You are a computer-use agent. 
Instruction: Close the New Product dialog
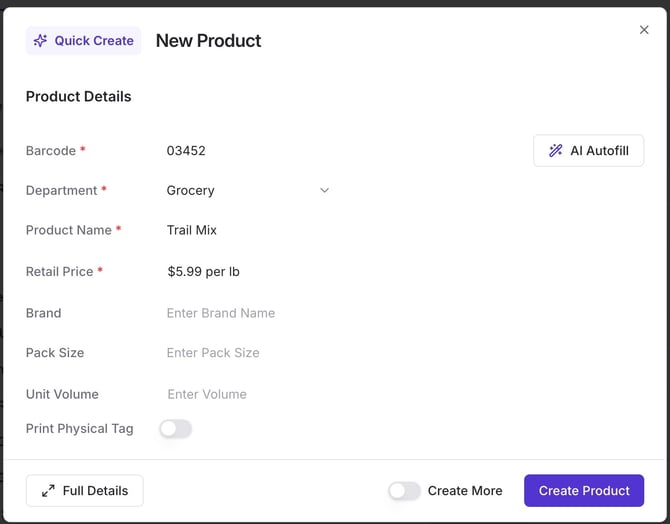[644, 30]
